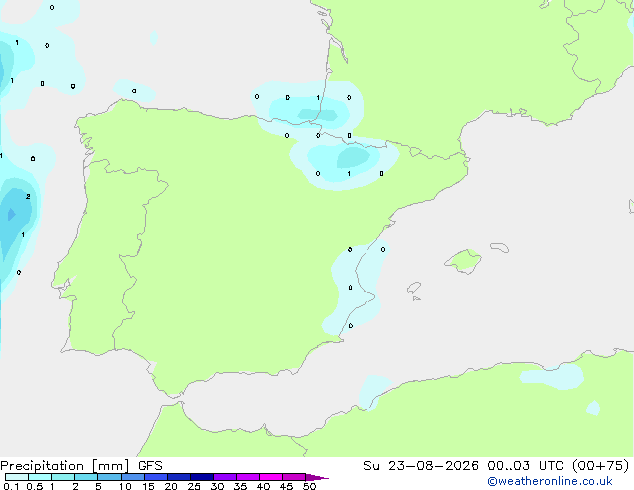
Task: Click the 45–50 mm legend color box
Action: point(294,477)
